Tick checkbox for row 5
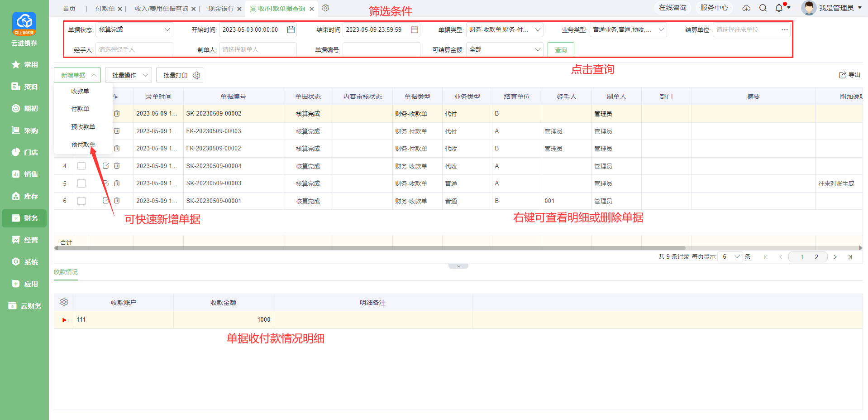The width and height of the screenshot is (868, 420). point(81,183)
